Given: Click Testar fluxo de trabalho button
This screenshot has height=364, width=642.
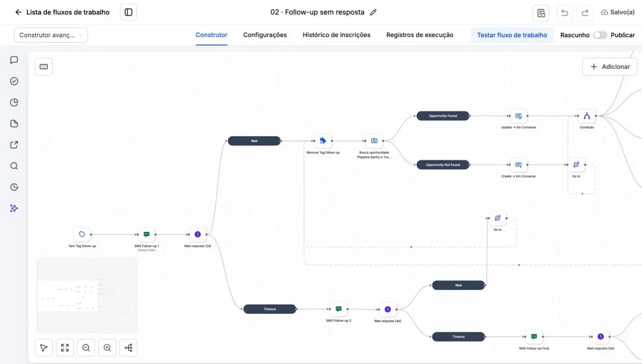Looking at the screenshot, I should [x=512, y=35].
